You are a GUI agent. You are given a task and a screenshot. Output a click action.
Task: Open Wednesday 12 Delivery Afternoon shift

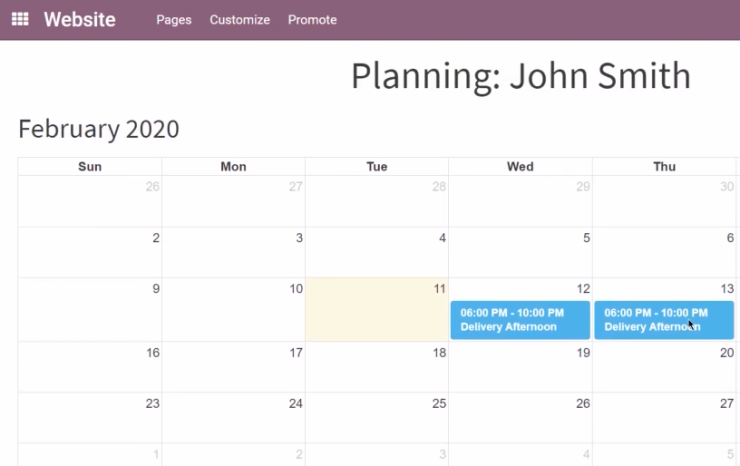pyautogui.click(x=520, y=320)
